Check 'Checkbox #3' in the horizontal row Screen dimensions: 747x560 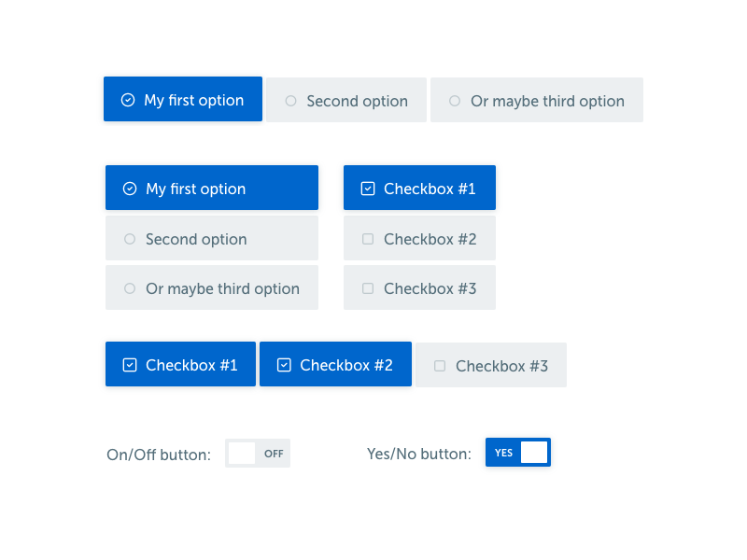pos(490,365)
